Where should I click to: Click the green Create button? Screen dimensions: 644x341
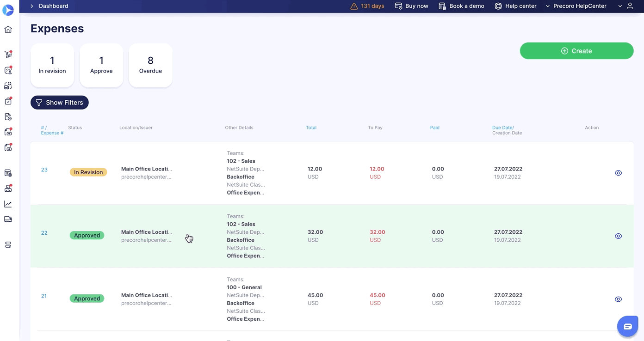(576, 51)
